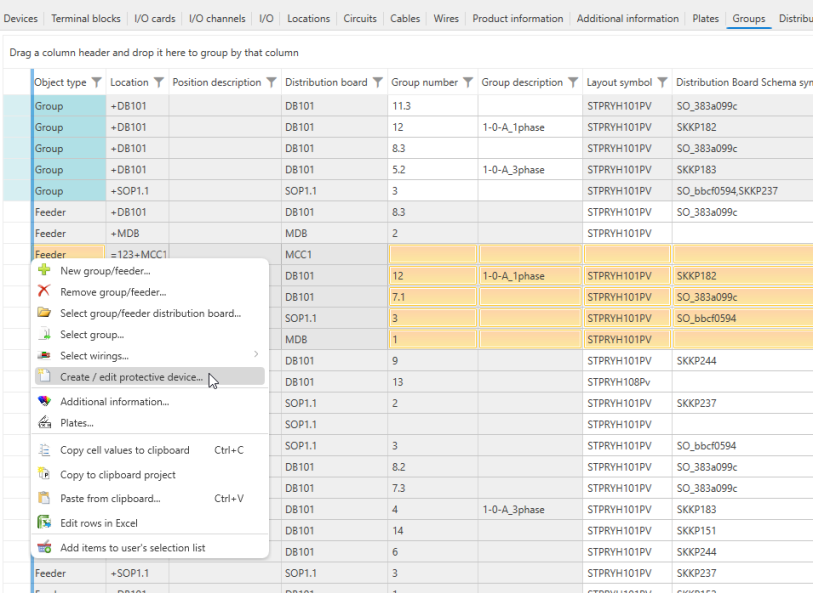Click the green plus New group/feeder icon
The height and width of the screenshot is (593, 813).
(x=43, y=271)
